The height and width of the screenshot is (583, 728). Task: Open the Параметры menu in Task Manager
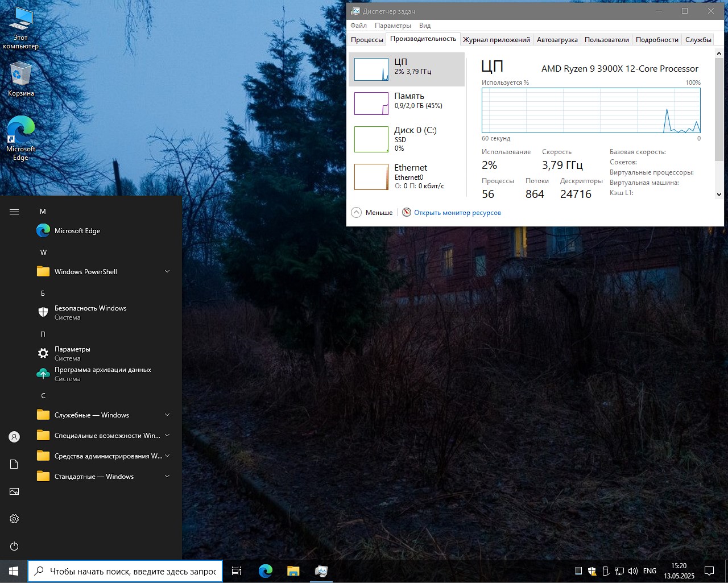[x=392, y=26]
